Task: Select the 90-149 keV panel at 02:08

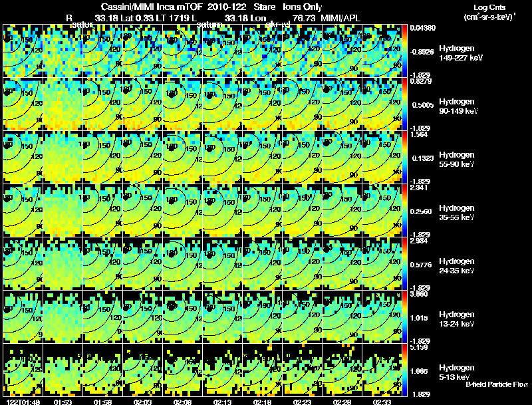Action: (182, 104)
